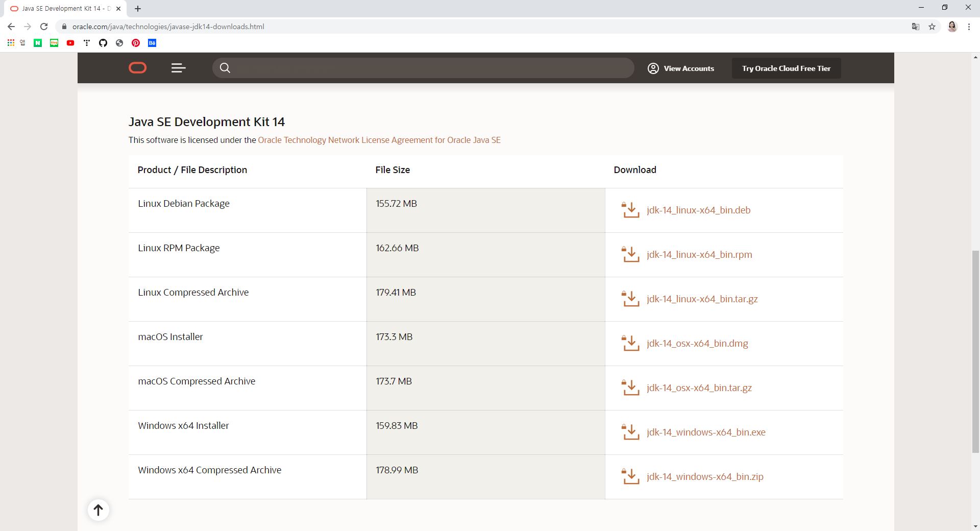Click download icon for jdk-14_osx-x64_bin.dmg
Viewport: 980px width, 531px height.
pyautogui.click(x=630, y=343)
